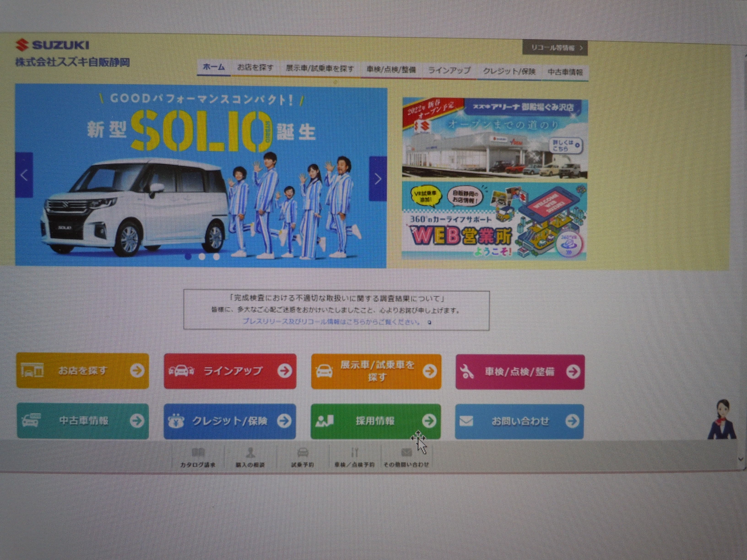Image resolution: width=747 pixels, height=560 pixels.
Task: Open the クレジット/保険 nav item
Action: point(509,72)
